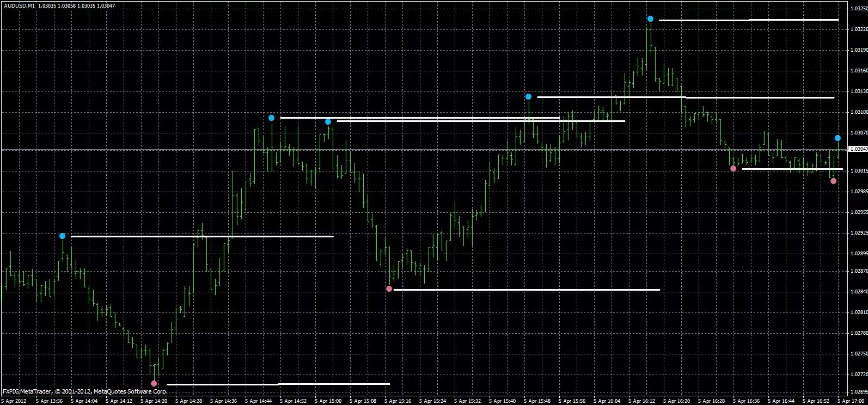Click the white support line near 1.02840

(527, 290)
